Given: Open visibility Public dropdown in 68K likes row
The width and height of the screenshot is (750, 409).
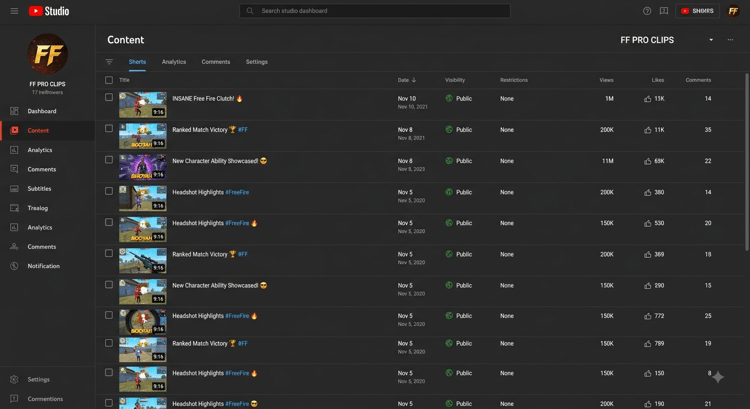Looking at the screenshot, I should click(x=459, y=161).
